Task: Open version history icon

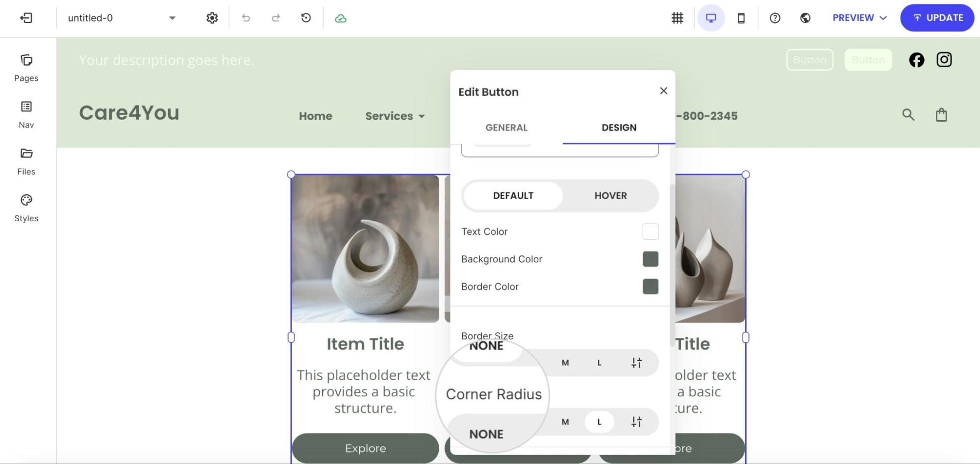Action: (306, 18)
